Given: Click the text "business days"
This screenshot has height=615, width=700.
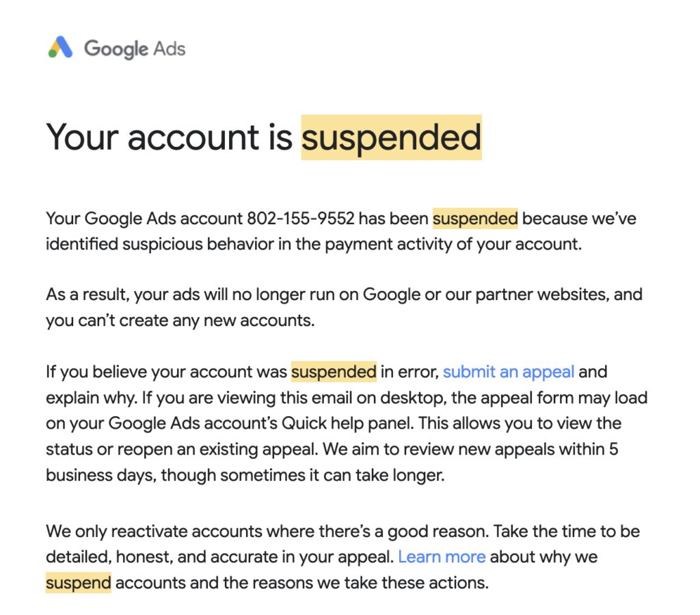Looking at the screenshot, I should (101, 476).
